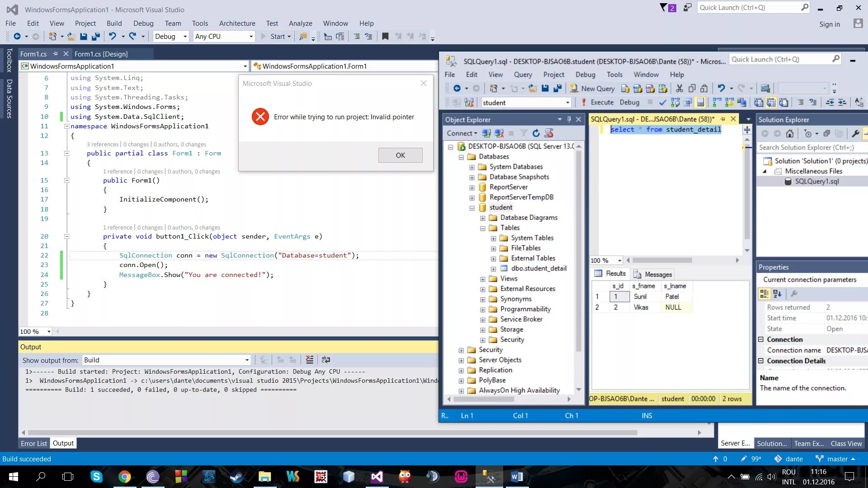This screenshot has height=488, width=868.
Task: Click the NULL cell in s_lname column
Action: coord(677,307)
